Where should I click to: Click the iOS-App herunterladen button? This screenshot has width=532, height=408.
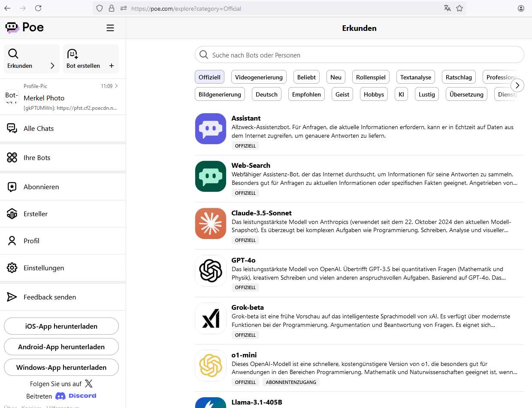click(x=61, y=326)
